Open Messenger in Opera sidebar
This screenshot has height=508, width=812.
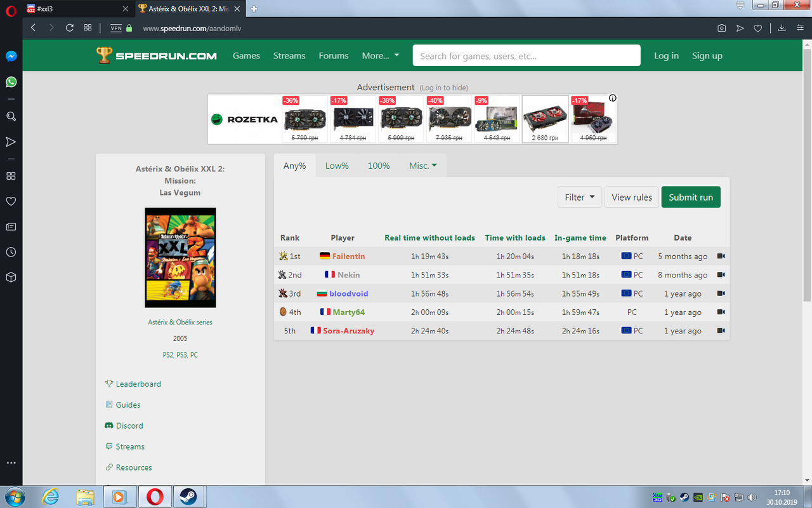pyautogui.click(x=11, y=56)
